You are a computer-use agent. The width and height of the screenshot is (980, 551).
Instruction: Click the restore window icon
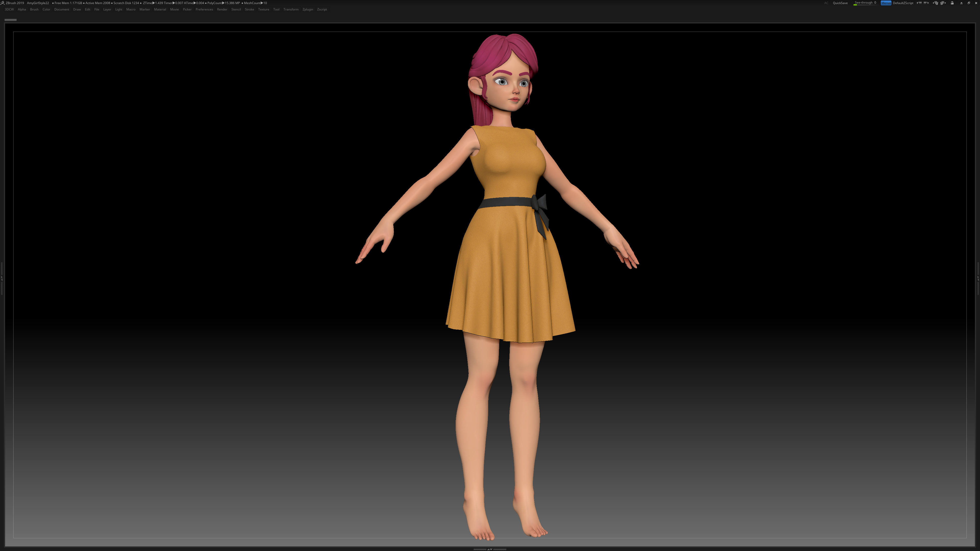(969, 3)
